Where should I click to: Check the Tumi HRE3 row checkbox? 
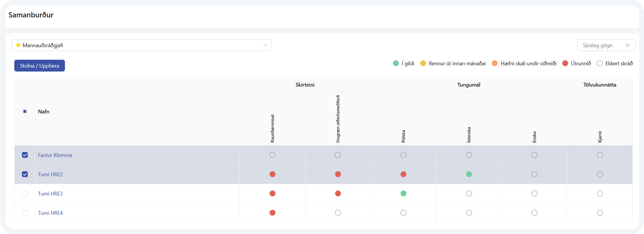[x=25, y=193]
